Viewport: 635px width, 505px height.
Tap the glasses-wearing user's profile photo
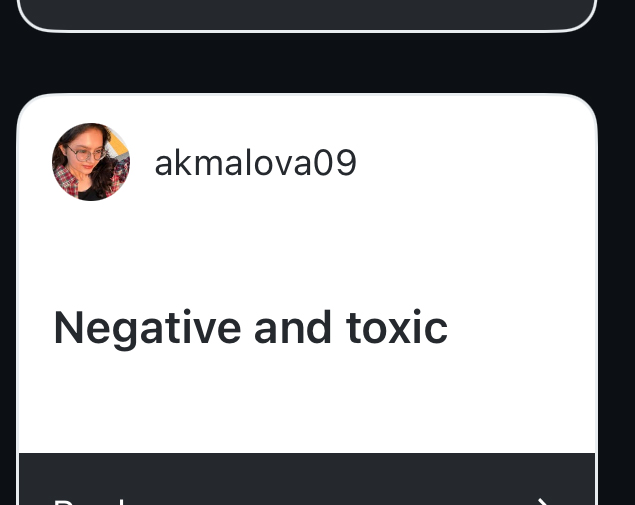click(x=91, y=162)
